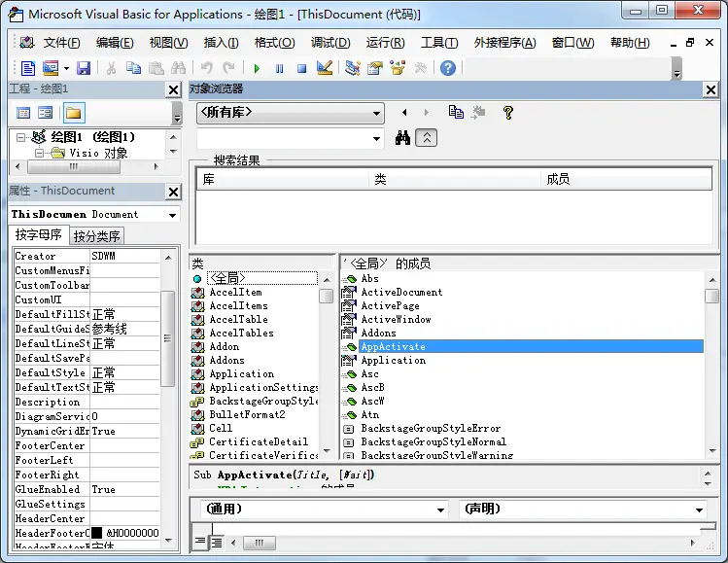Image resolution: width=728 pixels, height=563 pixels.
Task: Open the 外接程序(A) menu
Action: coord(504,43)
